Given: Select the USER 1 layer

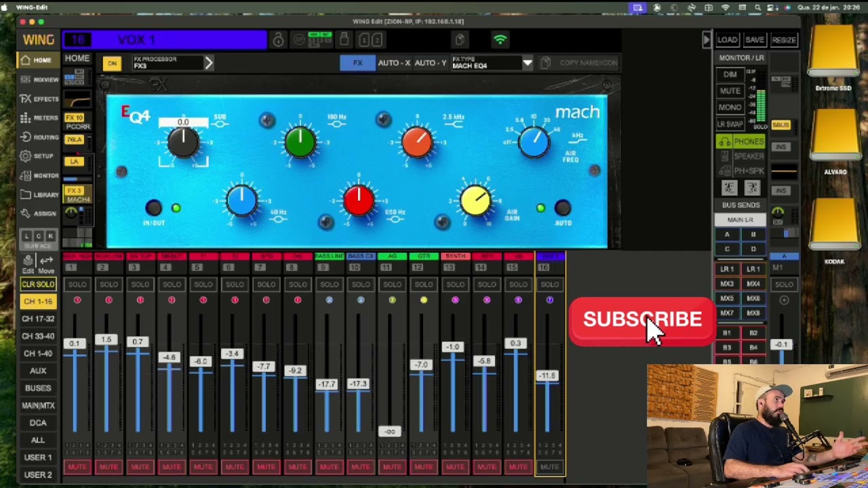Looking at the screenshot, I should pos(38,457).
